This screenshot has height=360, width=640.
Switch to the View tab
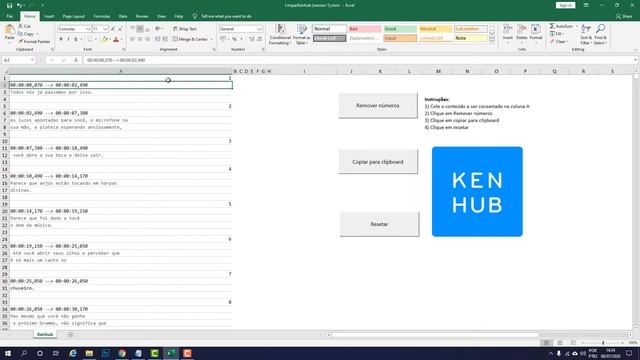[x=161, y=16]
